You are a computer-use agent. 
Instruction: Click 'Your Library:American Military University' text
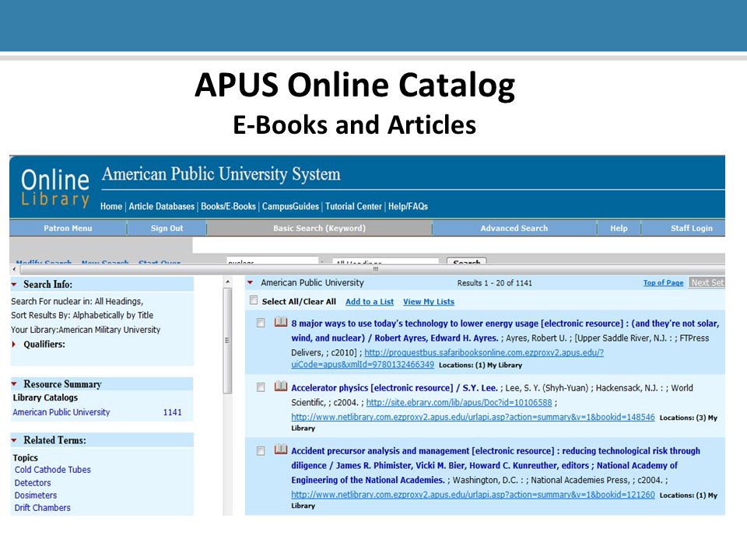click(86, 330)
